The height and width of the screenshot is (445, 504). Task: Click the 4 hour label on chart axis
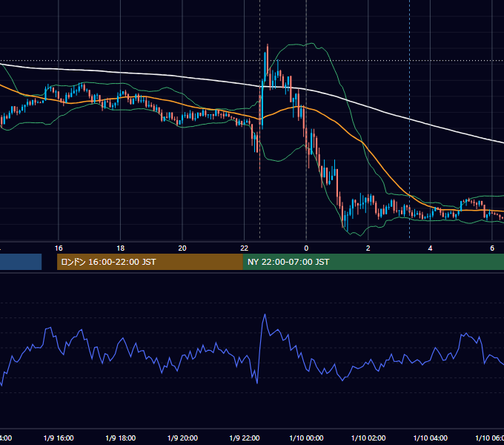click(x=430, y=248)
